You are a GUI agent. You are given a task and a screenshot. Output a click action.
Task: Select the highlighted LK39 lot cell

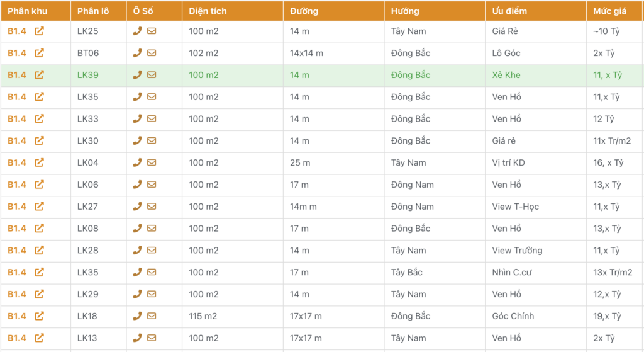click(88, 75)
